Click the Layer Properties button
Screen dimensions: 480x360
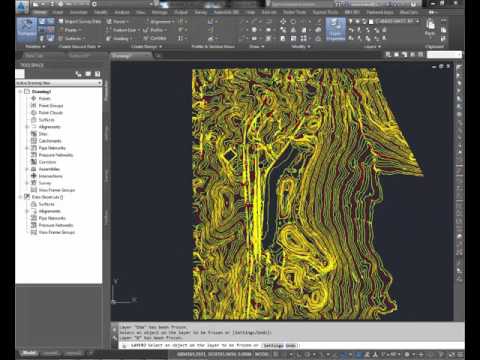(x=335, y=29)
